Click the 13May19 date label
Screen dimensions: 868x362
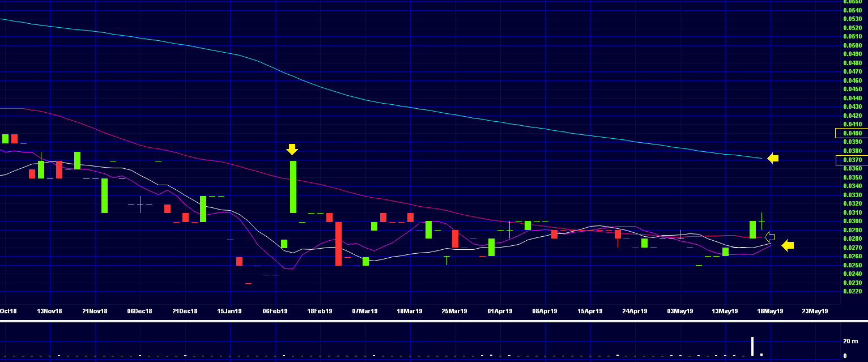coord(725,311)
